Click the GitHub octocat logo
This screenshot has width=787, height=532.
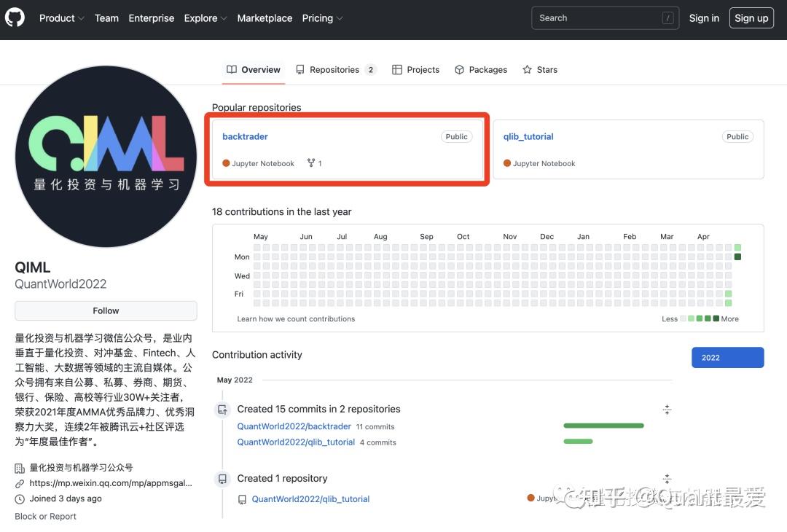click(x=15, y=17)
